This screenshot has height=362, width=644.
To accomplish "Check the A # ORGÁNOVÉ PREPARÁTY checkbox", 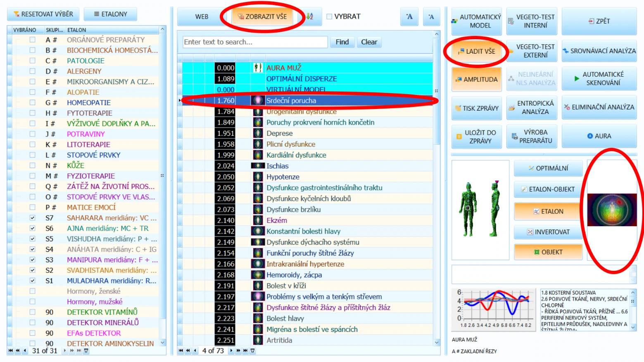I will [x=32, y=40].
